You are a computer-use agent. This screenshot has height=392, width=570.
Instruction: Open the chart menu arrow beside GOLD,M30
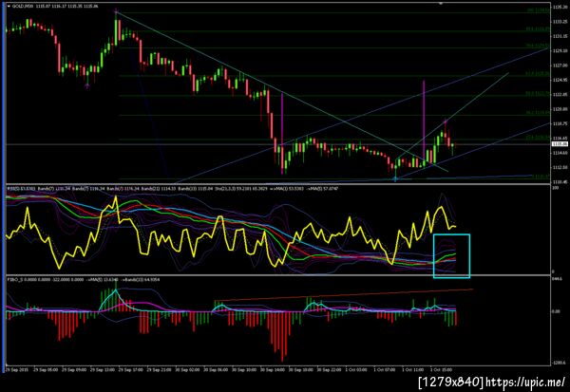[9, 7]
